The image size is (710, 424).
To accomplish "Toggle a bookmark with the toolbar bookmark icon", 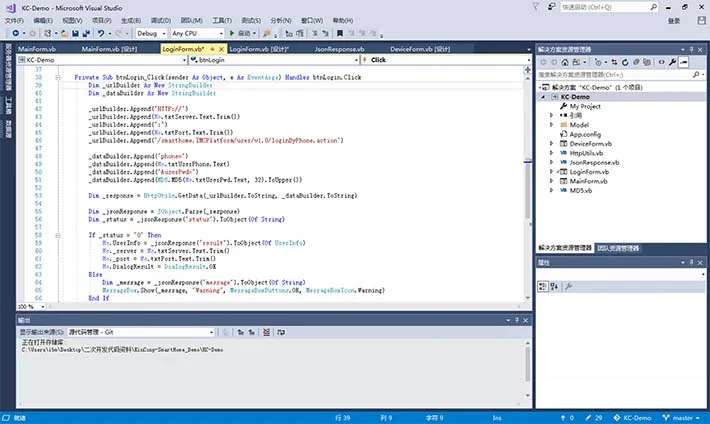I will coord(340,33).
